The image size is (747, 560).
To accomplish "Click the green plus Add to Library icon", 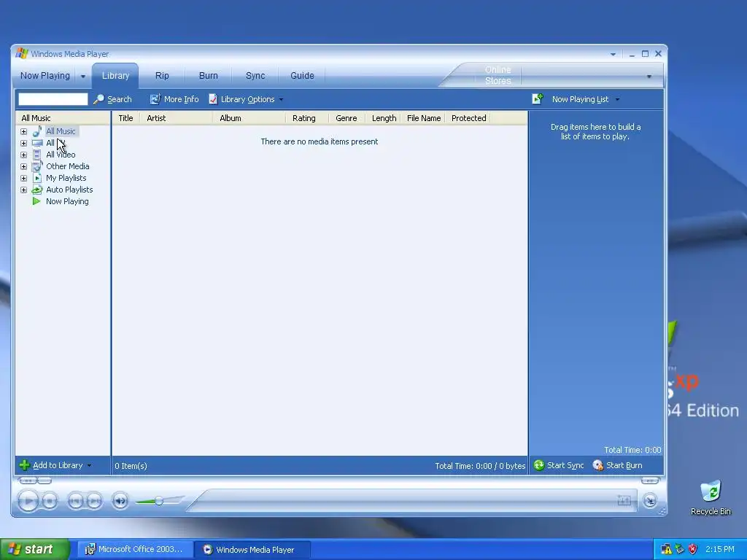I will (25, 465).
